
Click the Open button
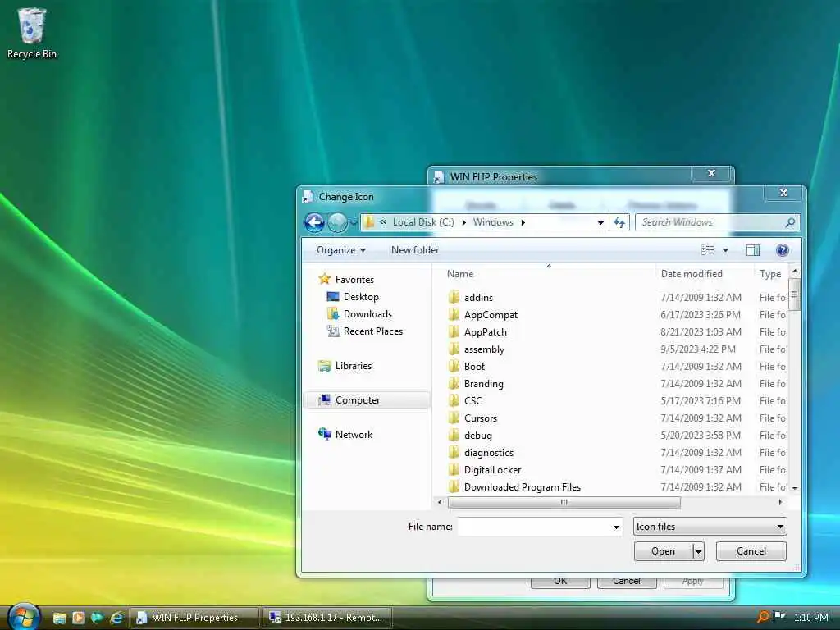pyautogui.click(x=663, y=551)
